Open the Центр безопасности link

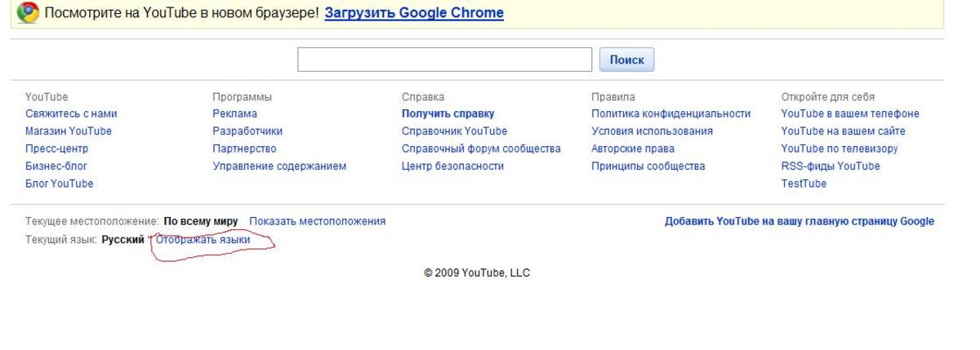452,166
